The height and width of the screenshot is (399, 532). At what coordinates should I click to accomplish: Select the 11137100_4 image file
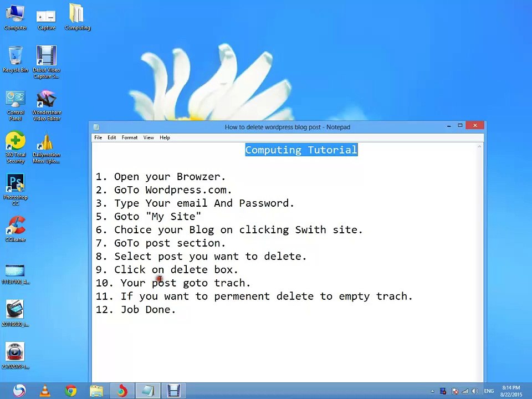pyautogui.click(x=16, y=274)
